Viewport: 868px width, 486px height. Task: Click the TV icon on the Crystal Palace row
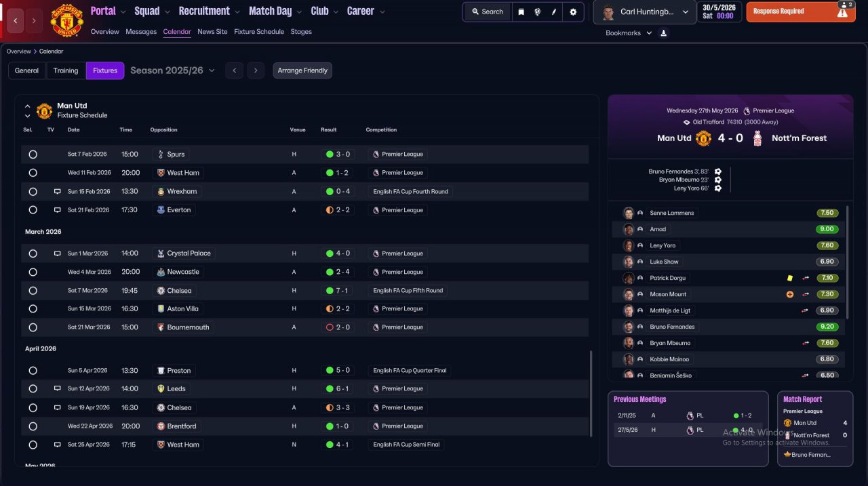click(x=58, y=254)
